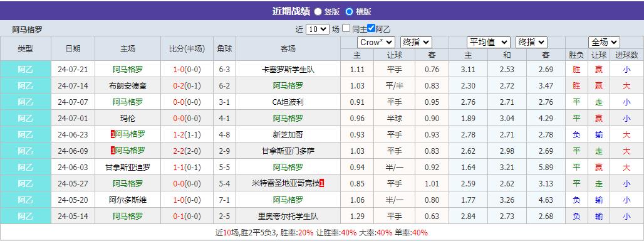Screen dimensions: 644x241
Task: Click the 胜负 column header
Action: pyautogui.click(x=576, y=55)
